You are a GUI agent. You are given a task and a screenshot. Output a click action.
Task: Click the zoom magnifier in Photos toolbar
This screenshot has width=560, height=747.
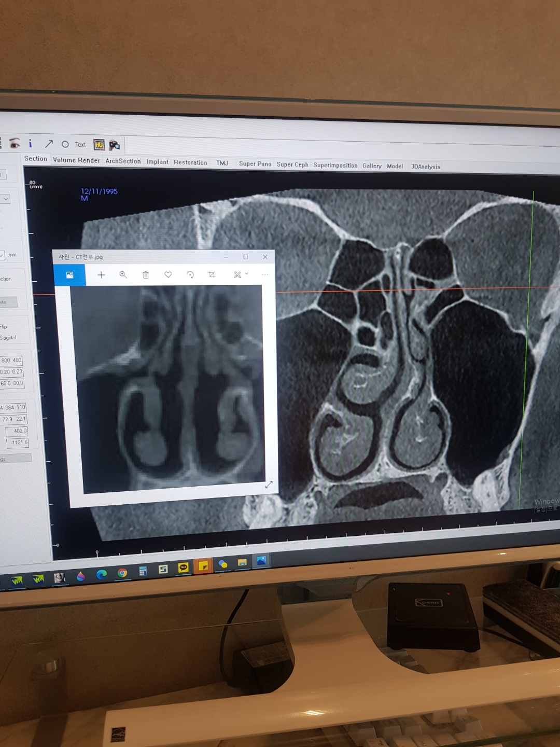(123, 275)
